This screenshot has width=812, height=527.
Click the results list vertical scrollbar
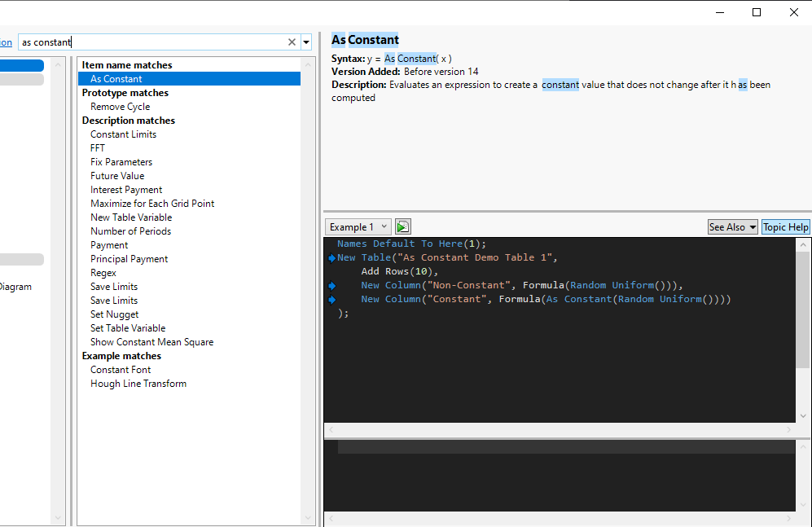[x=307, y=285]
